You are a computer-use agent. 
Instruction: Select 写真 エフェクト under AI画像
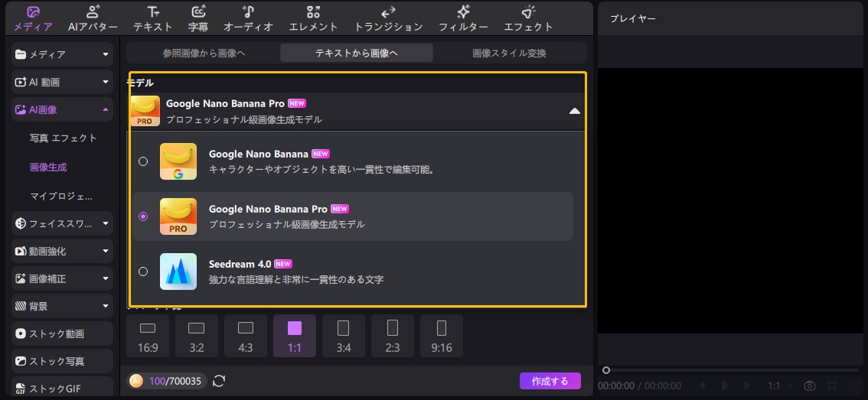pyautogui.click(x=63, y=138)
